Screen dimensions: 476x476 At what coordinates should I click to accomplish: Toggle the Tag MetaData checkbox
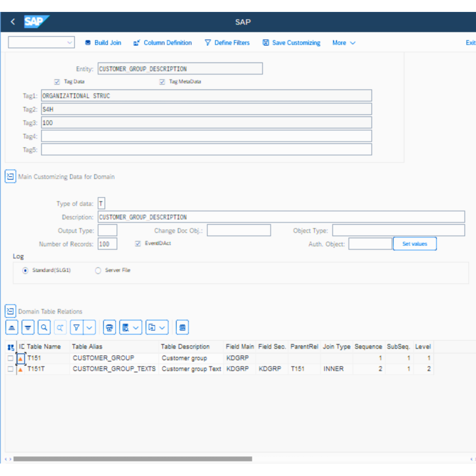point(162,82)
